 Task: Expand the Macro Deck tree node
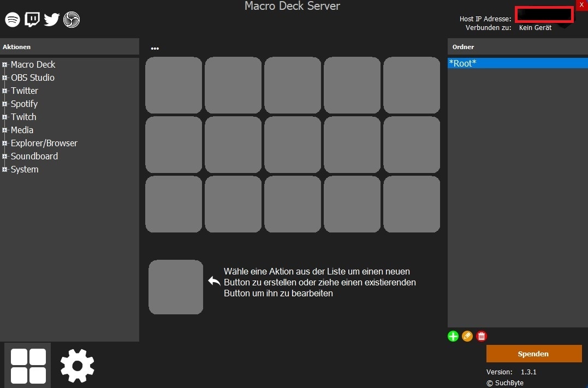pos(4,65)
